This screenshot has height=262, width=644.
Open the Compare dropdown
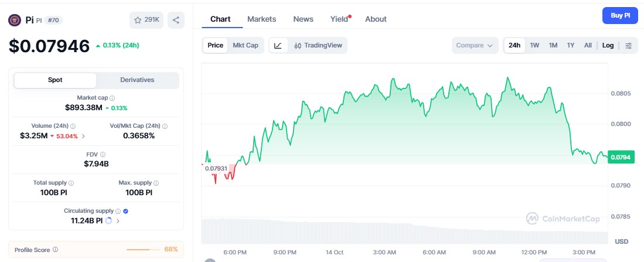[x=475, y=46]
